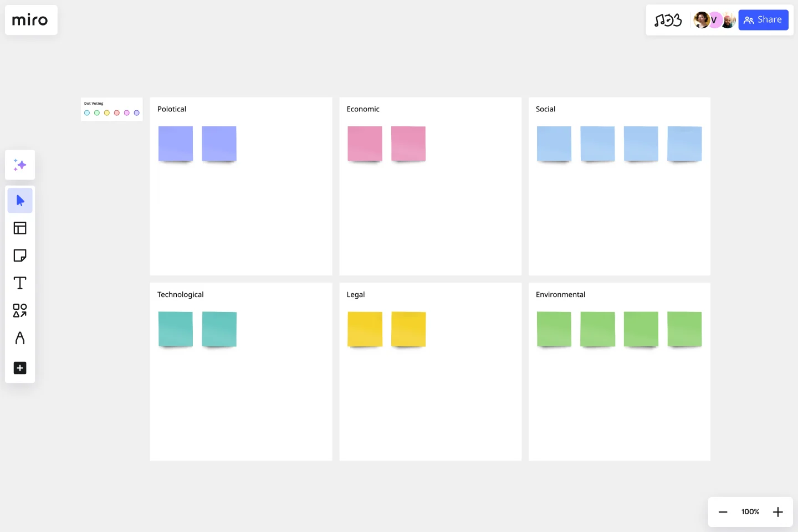This screenshot has width=798, height=532.
Task: Select first blue sticky in Social
Action: (554, 144)
